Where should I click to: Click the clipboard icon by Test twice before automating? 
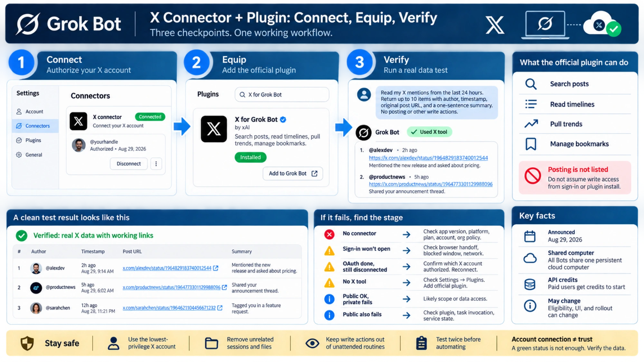pyautogui.click(x=421, y=343)
